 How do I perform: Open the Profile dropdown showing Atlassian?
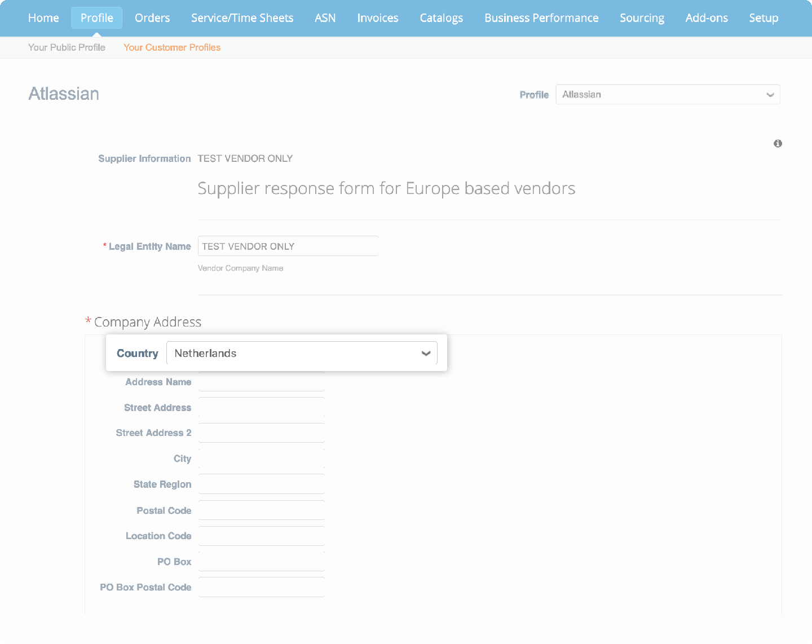[x=668, y=94]
